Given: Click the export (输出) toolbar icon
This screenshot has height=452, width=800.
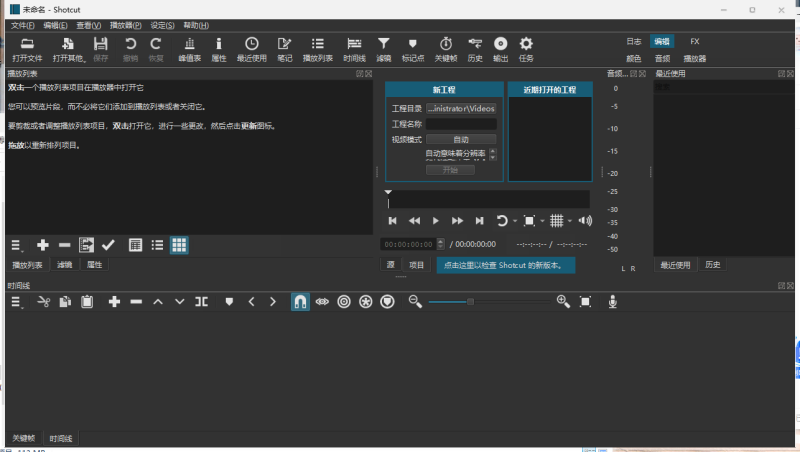Looking at the screenshot, I should pos(500,49).
